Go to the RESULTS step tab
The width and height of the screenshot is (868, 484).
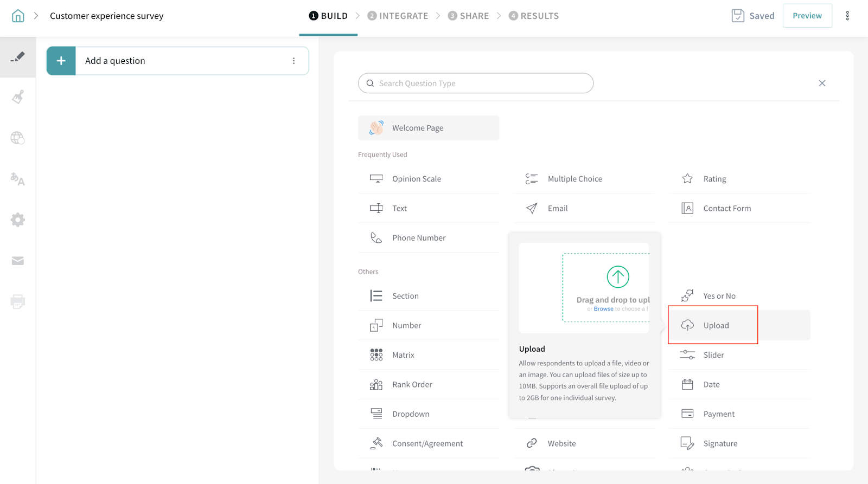pyautogui.click(x=534, y=16)
